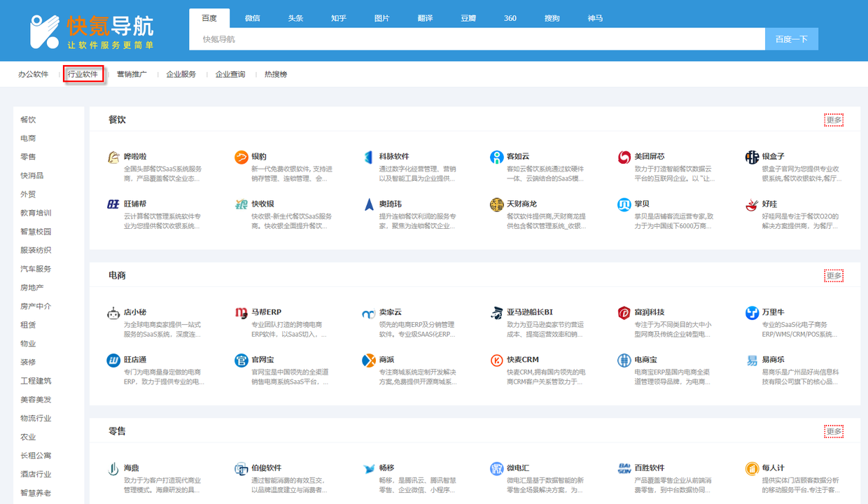
Task: Open the 商派 icon
Action: click(369, 360)
